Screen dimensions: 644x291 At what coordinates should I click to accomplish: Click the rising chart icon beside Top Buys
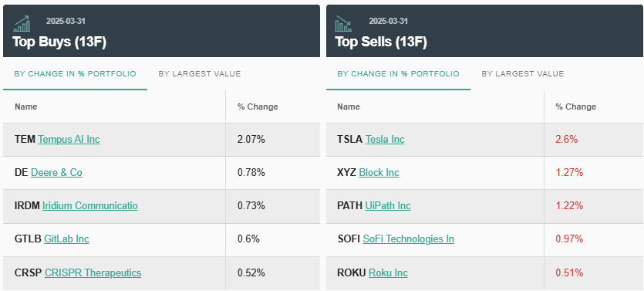pos(22,24)
